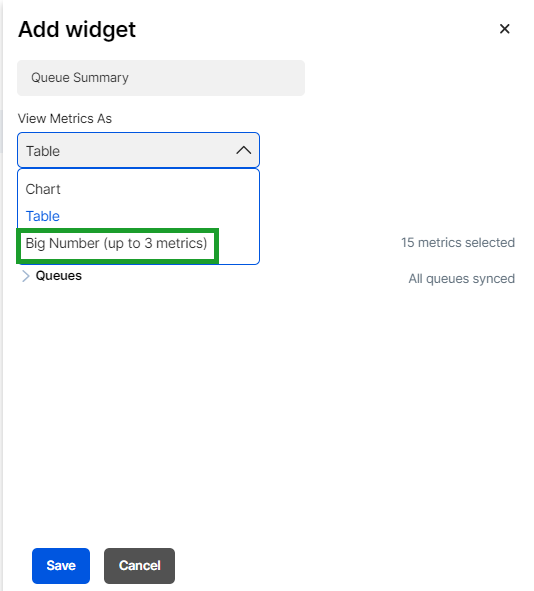Click the empty dropdown area beside Big Number
This screenshot has width=534, height=591.
pos(239,243)
